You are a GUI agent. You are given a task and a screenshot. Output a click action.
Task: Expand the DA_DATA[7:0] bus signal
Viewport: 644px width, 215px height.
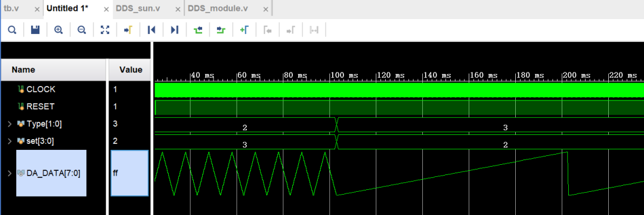tap(10, 173)
